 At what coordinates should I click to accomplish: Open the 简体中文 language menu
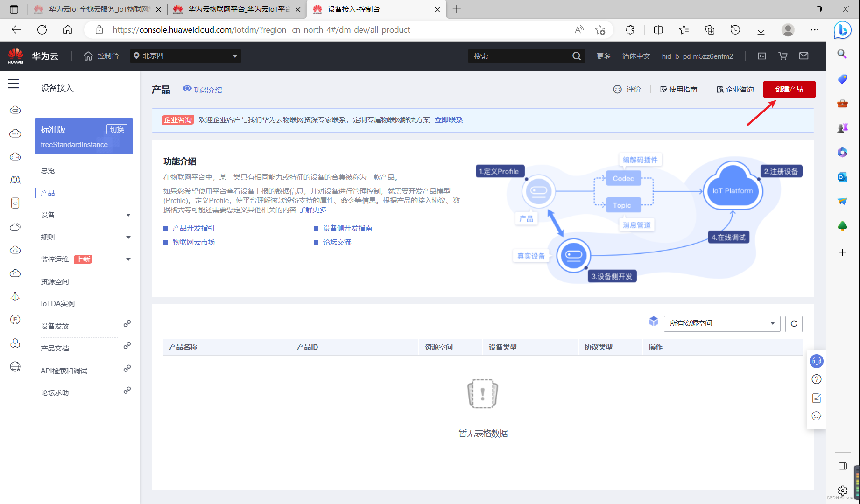pyautogui.click(x=636, y=56)
